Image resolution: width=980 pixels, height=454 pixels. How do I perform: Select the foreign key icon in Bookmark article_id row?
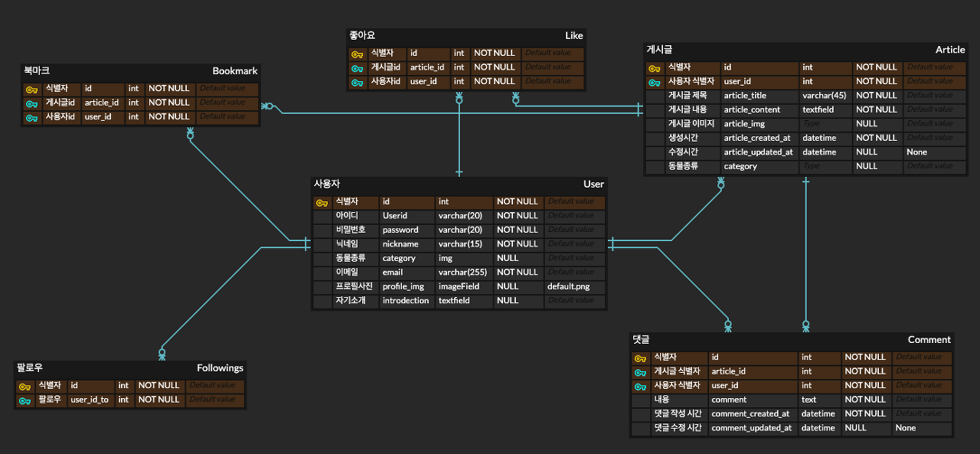31,103
